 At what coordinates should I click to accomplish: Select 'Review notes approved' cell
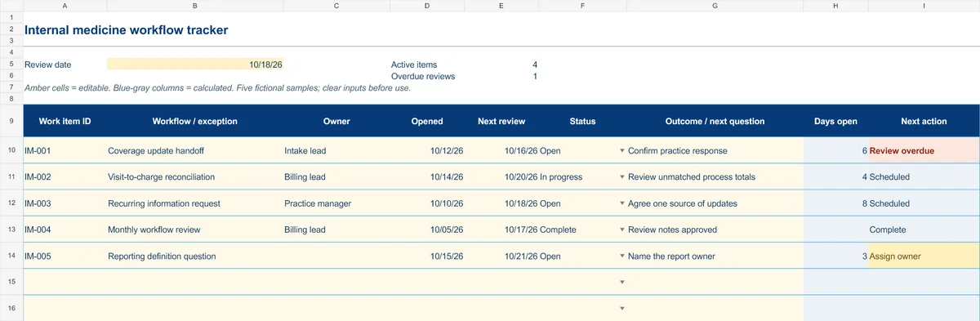click(715, 230)
